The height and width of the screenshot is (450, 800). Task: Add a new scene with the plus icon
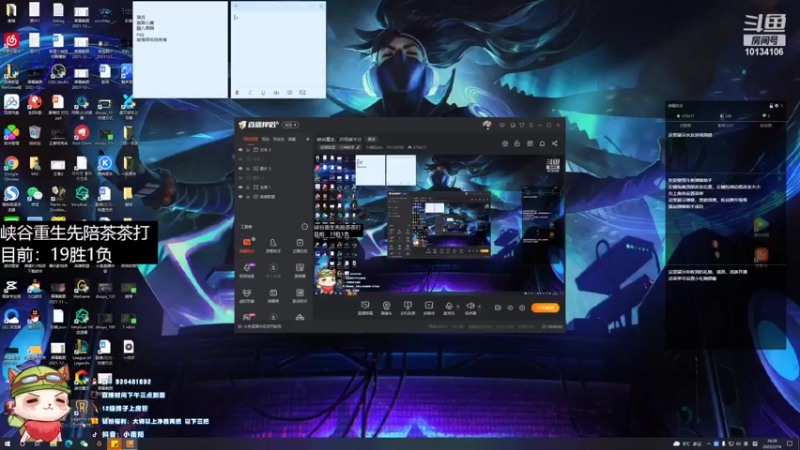308,139
